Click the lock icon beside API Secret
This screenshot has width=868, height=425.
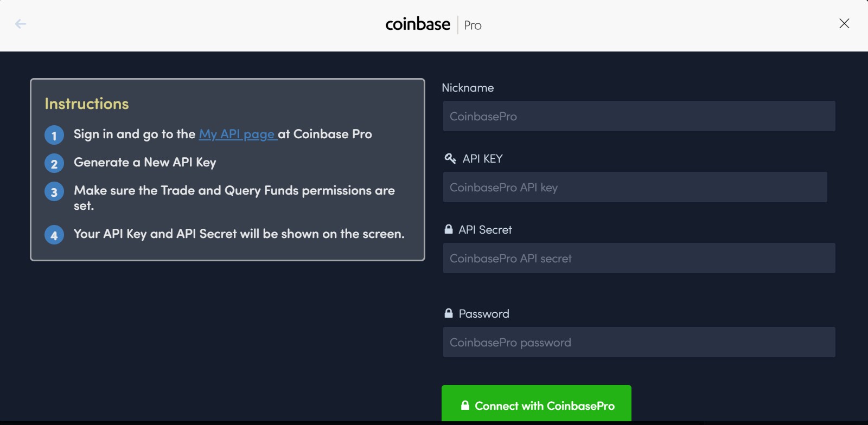449,229
